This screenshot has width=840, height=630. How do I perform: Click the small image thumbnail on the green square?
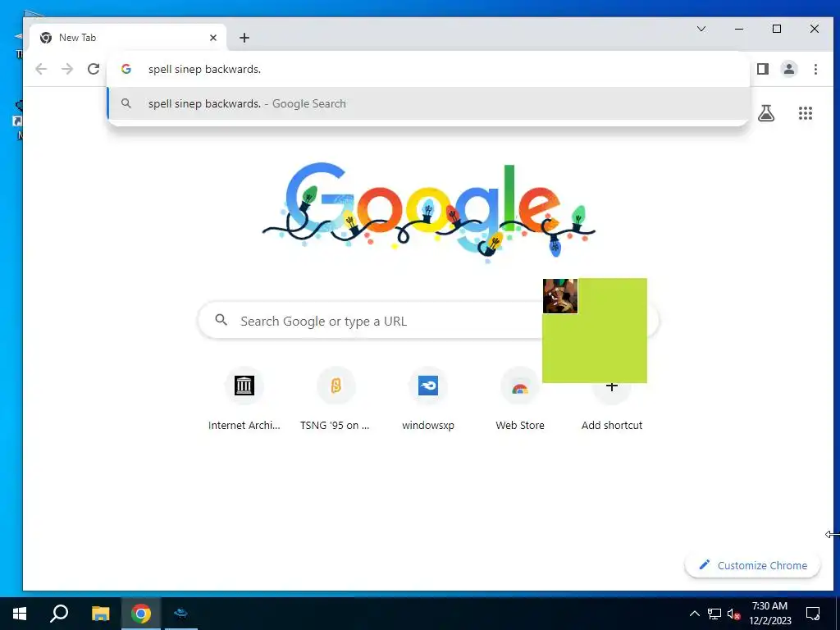click(559, 295)
